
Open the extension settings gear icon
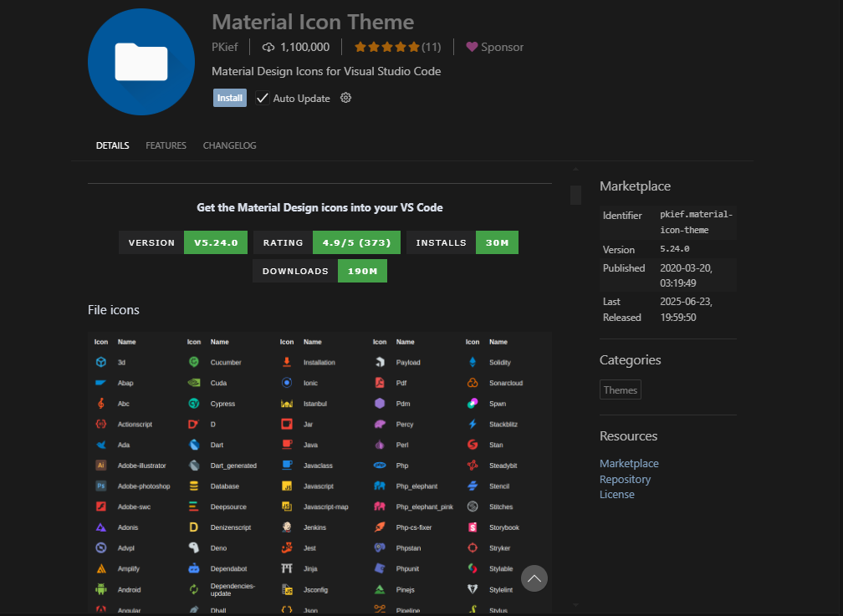pos(345,98)
